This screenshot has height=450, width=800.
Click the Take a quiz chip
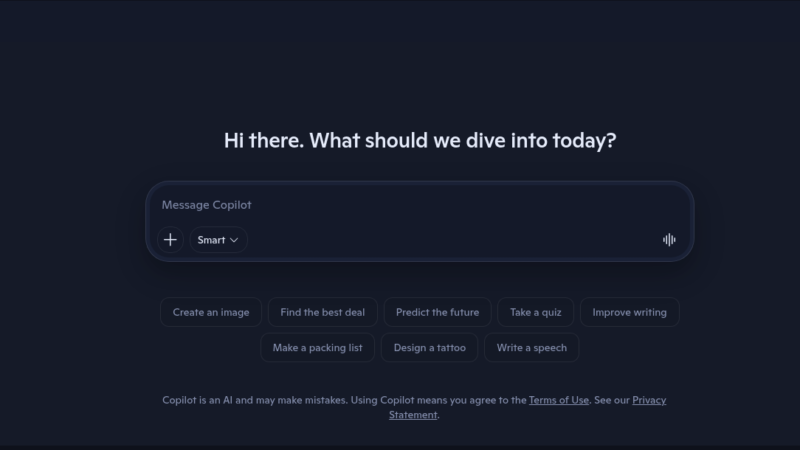(536, 312)
